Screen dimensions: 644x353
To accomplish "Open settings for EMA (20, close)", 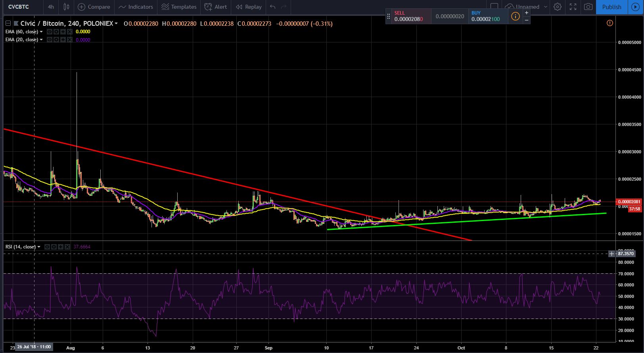I will pos(56,40).
